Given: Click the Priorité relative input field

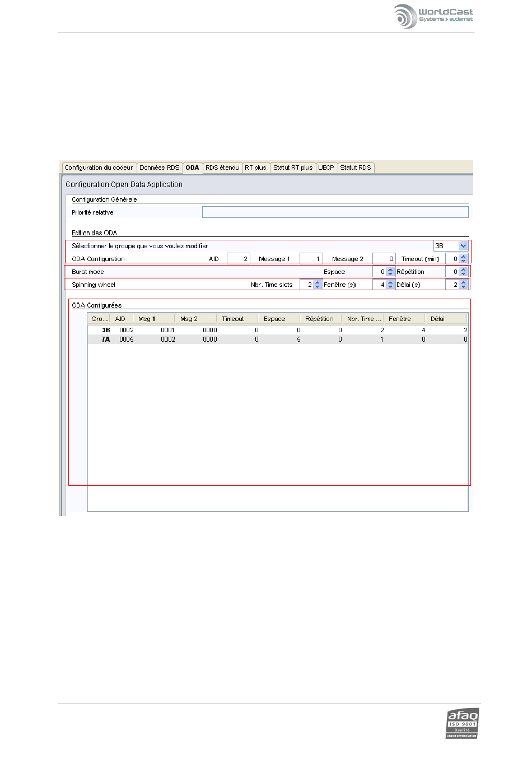Looking at the screenshot, I should click(x=335, y=212).
